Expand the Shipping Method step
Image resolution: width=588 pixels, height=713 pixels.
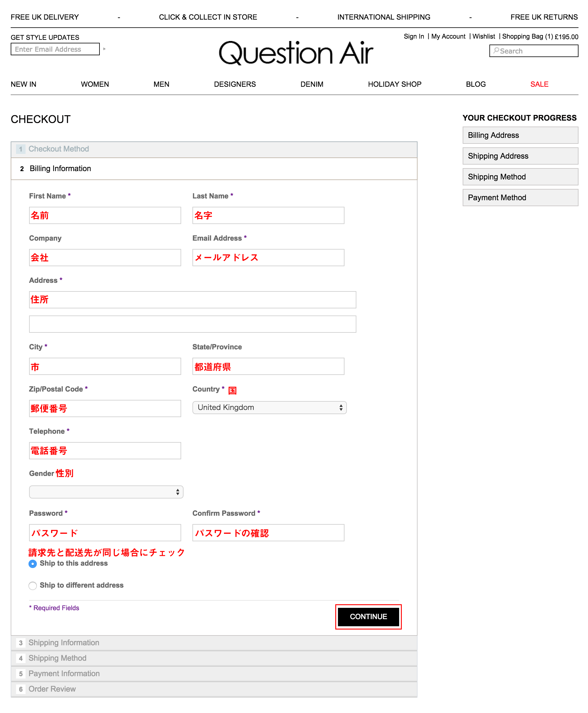click(x=214, y=658)
